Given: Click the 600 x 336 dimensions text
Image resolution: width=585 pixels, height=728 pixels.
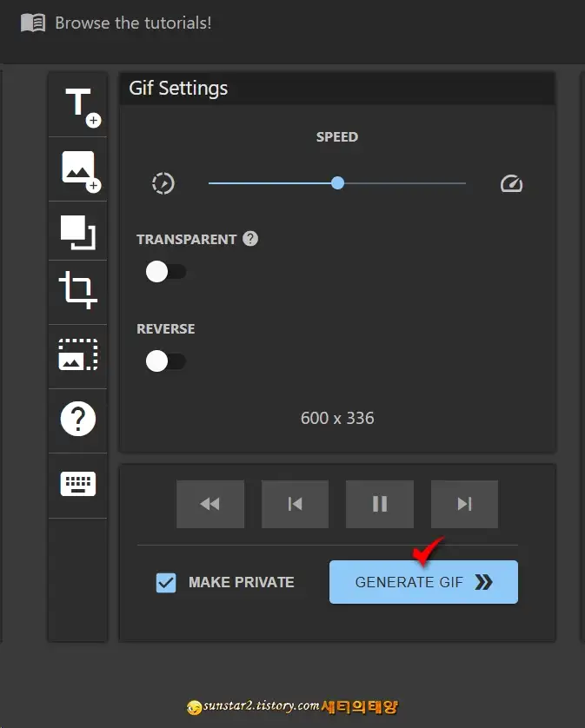Looking at the screenshot, I should click(x=337, y=419).
